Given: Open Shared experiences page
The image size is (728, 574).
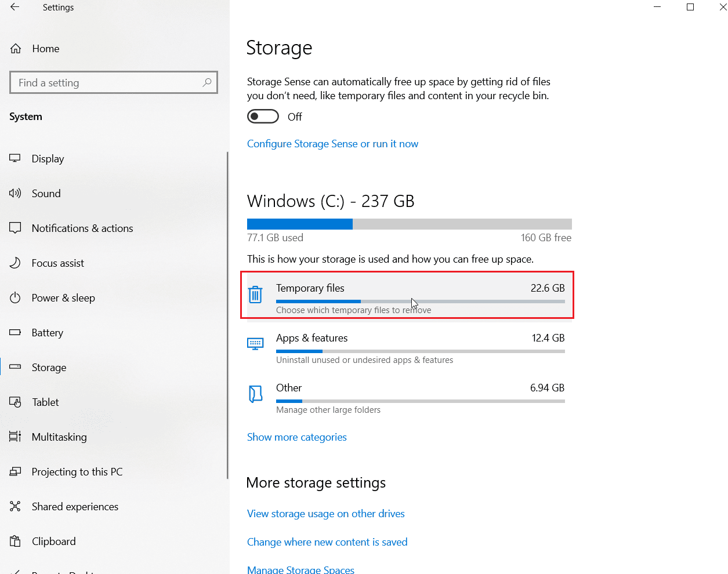Looking at the screenshot, I should 75,506.
